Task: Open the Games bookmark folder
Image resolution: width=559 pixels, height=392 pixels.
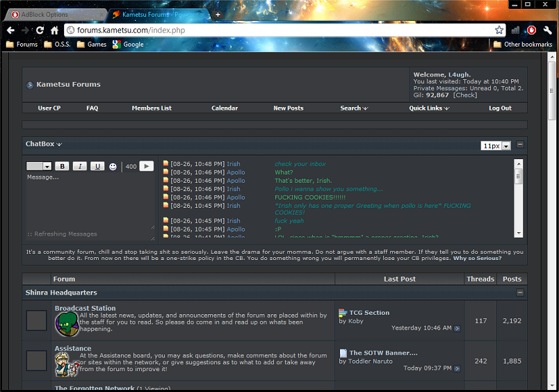Action: coord(92,44)
